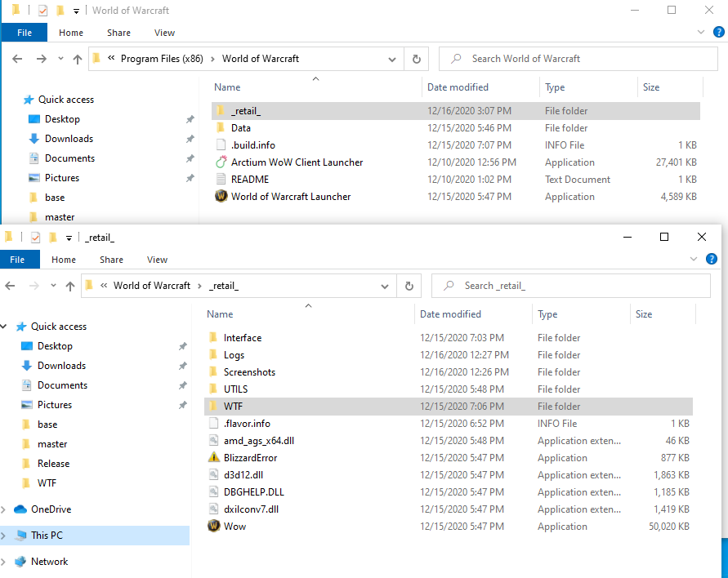Click World of Warcraft breadcrumb in _retail_ address bar
The height and width of the screenshot is (578, 728).
pyautogui.click(x=152, y=286)
